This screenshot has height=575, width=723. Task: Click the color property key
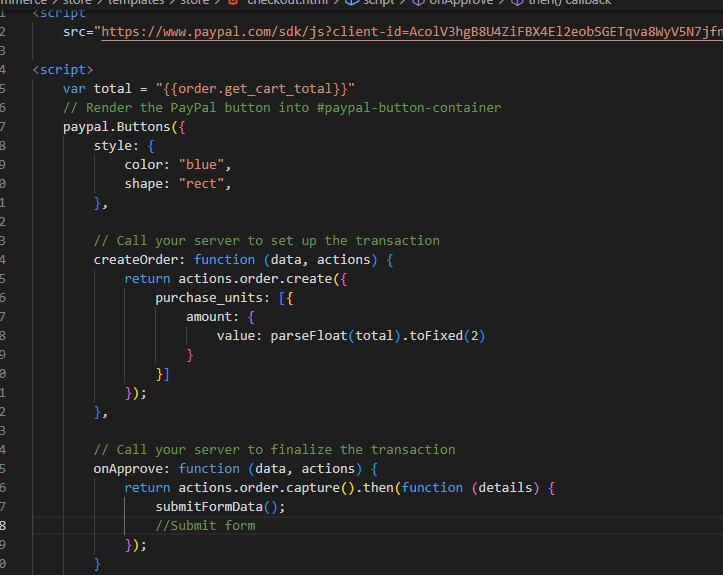(143, 165)
